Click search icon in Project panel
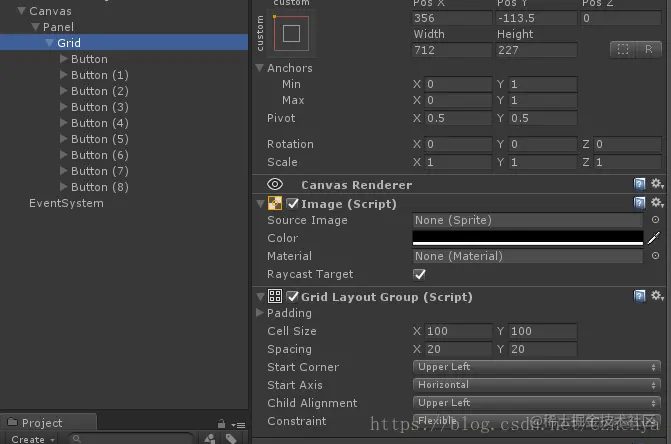The width and height of the screenshot is (671, 444). click(77, 439)
